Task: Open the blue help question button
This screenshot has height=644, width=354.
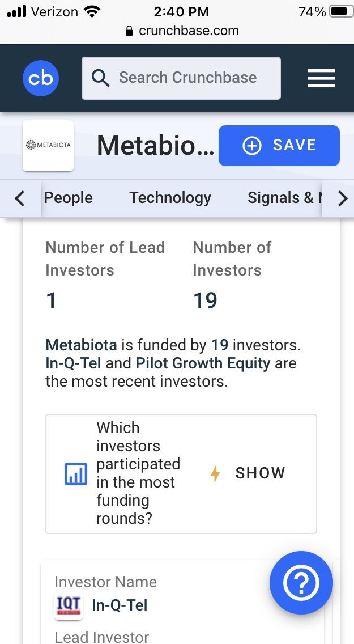Action: coord(301,583)
